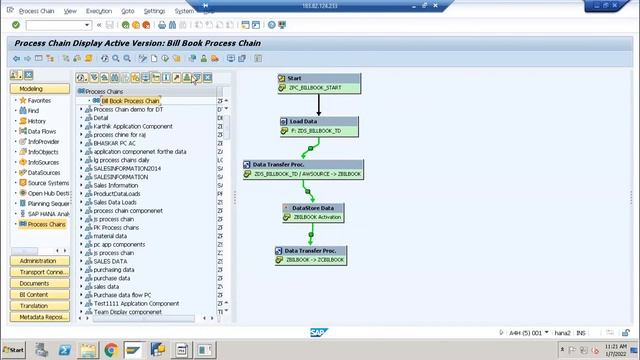Open the Goto menu
640x360 pixels.
pyautogui.click(x=128, y=11)
